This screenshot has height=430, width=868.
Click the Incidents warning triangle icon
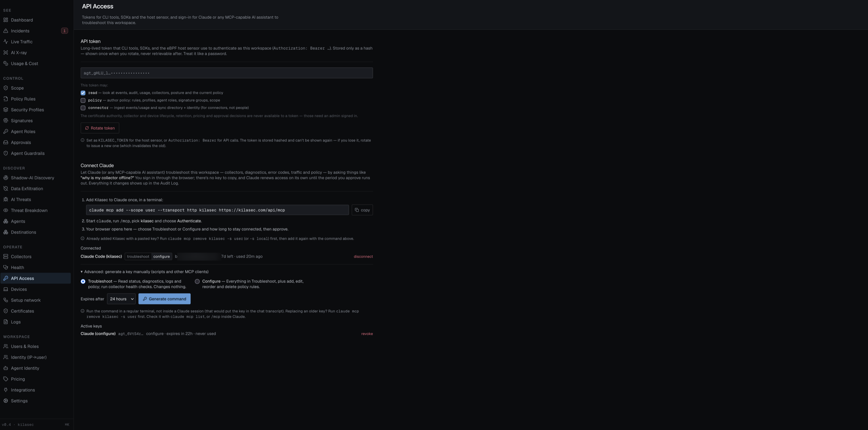(x=6, y=31)
